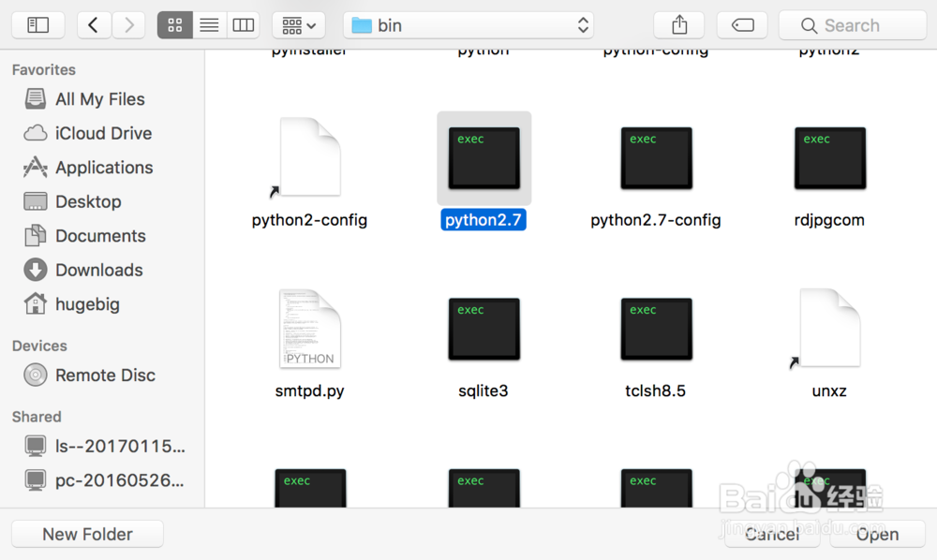Open Documents in sidebar
This screenshot has width=937, height=560.
(x=100, y=236)
